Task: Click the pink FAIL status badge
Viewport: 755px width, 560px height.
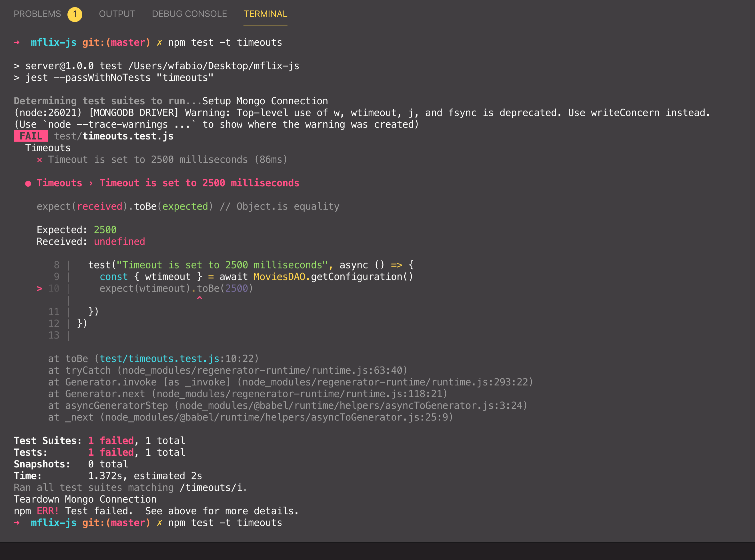Action: pyautogui.click(x=31, y=136)
